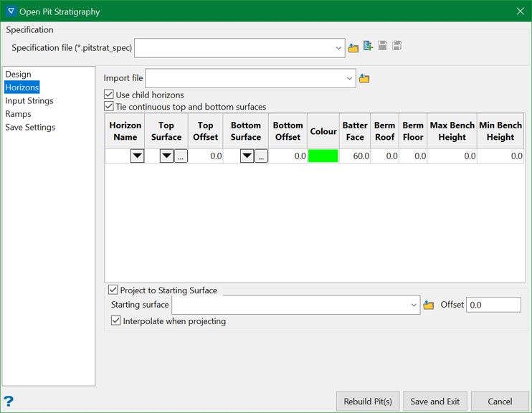Browse for starting surface using folder icon

[x=429, y=305]
